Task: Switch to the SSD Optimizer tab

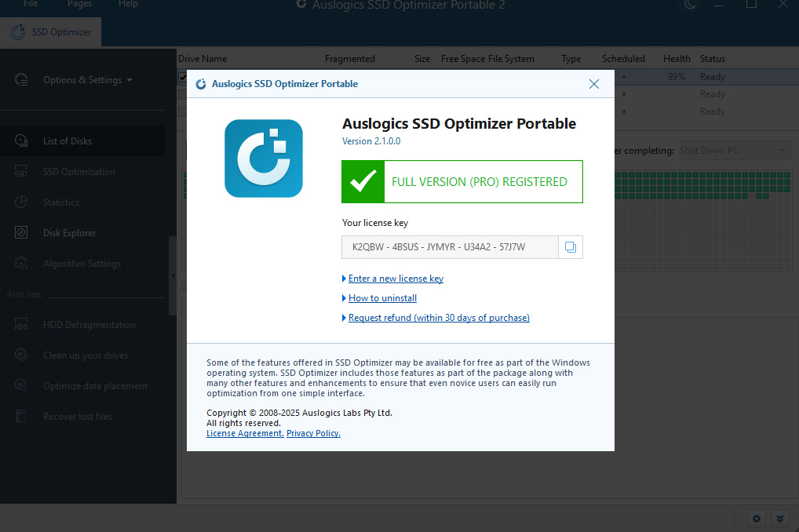Action: click(x=51, y=32)
